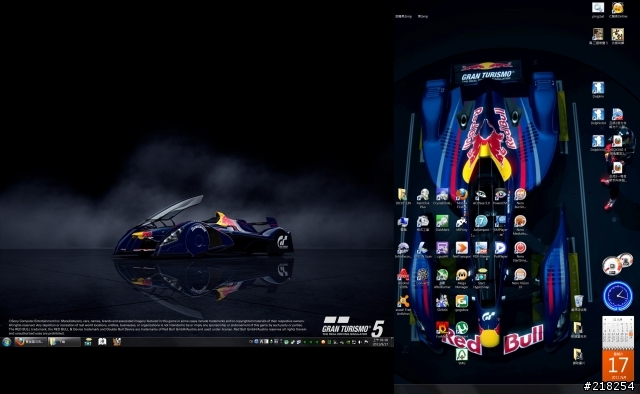The image size is (640, 394).
Task: Open the PowerDVD desktop shortcut
Action: [x=500, y=195]
